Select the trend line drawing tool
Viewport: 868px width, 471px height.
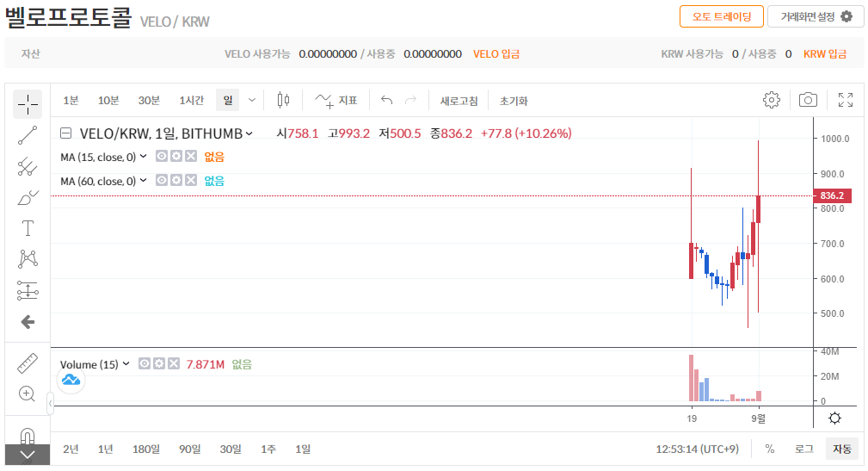[x=28, y=135]
